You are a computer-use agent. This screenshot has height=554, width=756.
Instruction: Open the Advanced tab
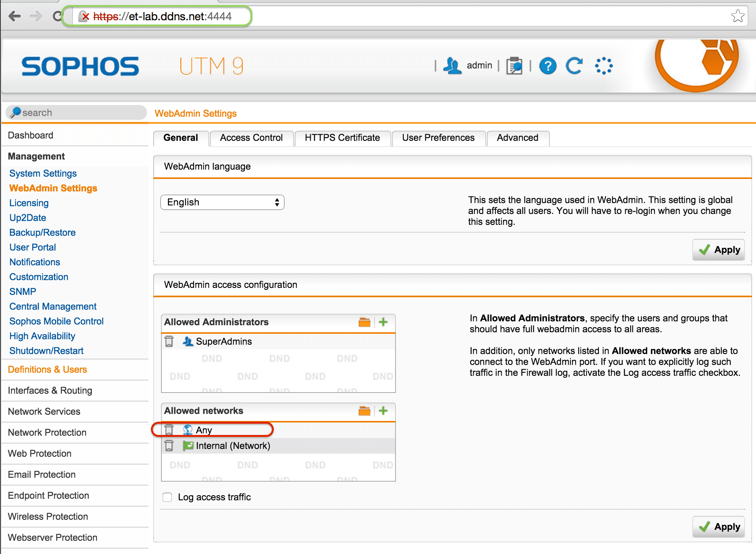518,138
